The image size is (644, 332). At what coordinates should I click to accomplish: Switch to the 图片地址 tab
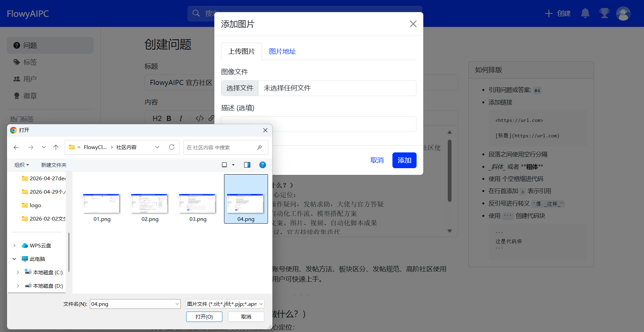pyautogui.click(x=282, y=51)
